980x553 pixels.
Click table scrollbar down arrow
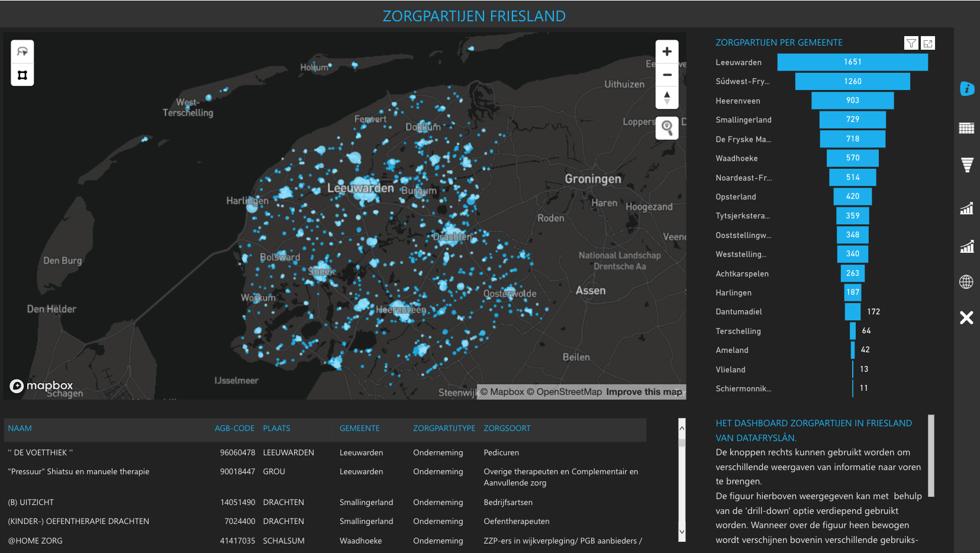pyautogui.click(x=682, y=532)
